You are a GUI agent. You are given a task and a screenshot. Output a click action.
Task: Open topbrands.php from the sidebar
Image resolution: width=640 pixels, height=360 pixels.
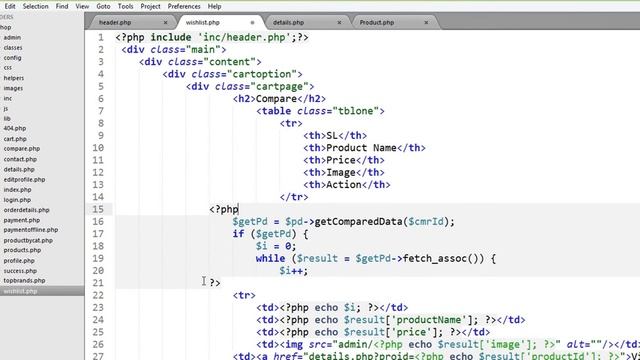pyautogui.click(x=24, y=280)
